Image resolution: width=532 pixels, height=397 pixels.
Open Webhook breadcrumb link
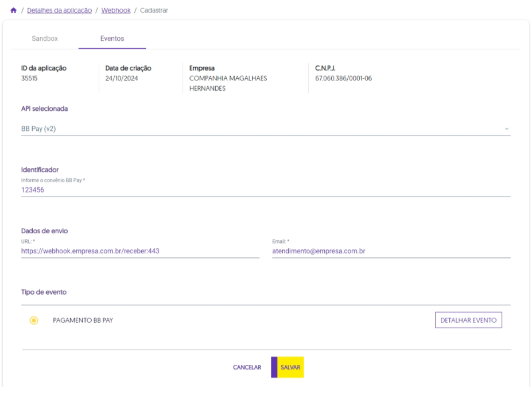click(116, 10)
